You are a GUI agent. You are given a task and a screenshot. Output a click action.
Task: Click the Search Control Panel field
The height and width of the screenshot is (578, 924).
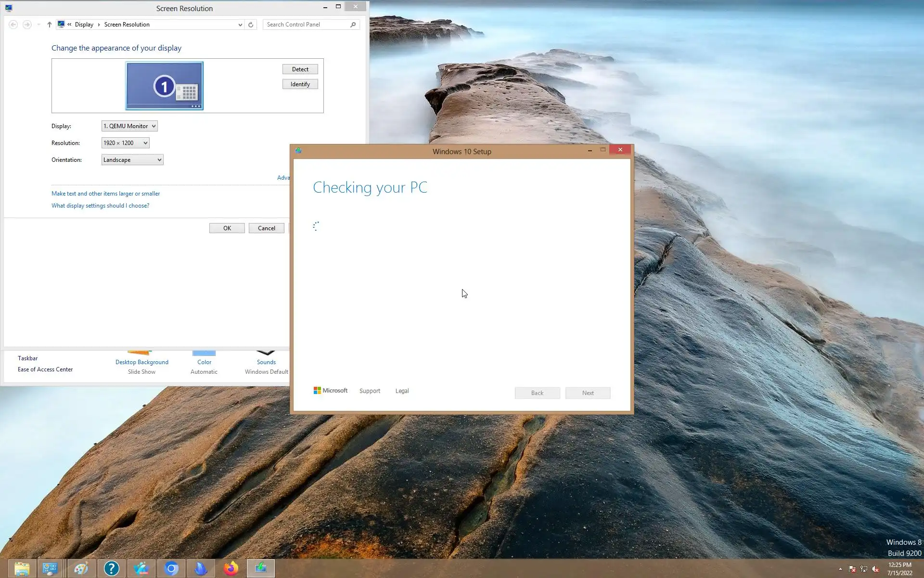307,25
